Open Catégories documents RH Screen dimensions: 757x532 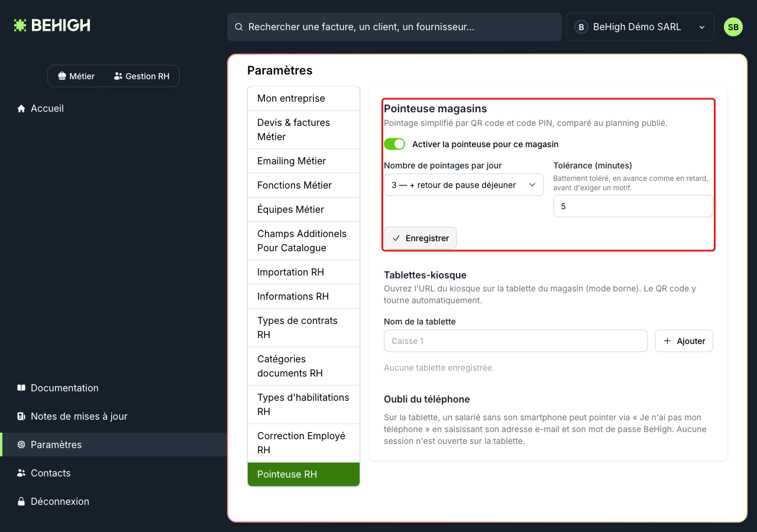tap(303, 366)
